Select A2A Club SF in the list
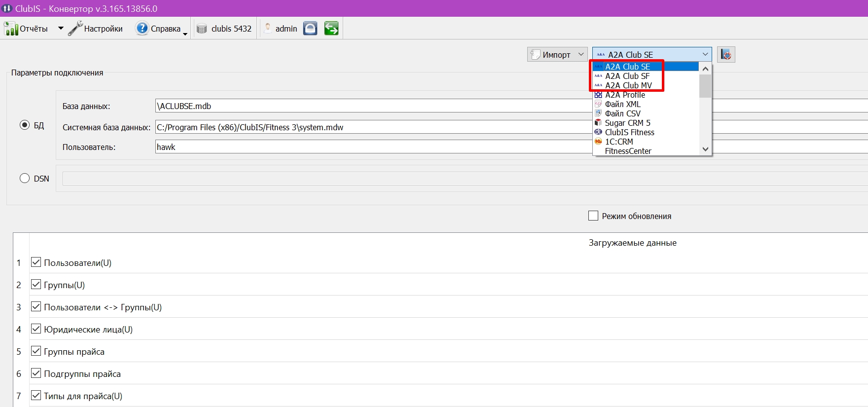Viewport: 868px width, 407px height. pyautogui.click(x=646, y=76)
